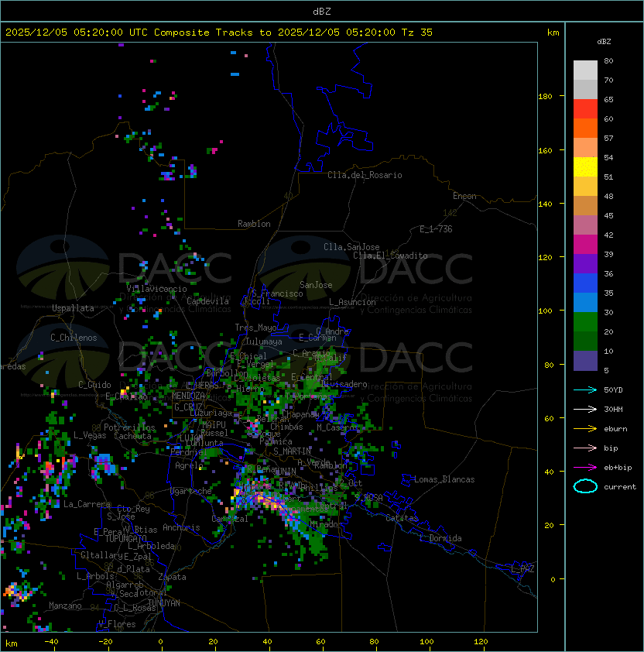Click the '50YD' legend label
The image size is (644, 652).
613,390
